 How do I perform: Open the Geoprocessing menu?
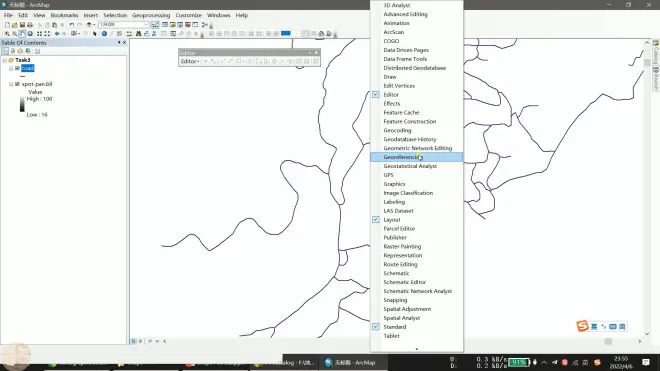tap(151, 15)
